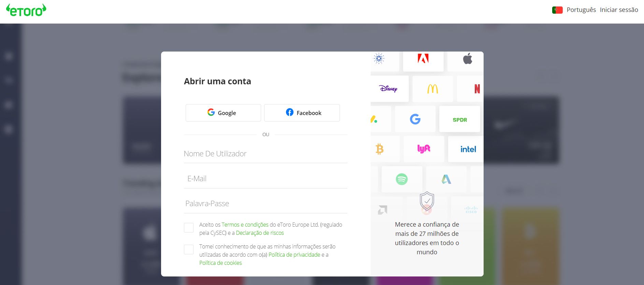Sign up with Google button
This screenshot has height=285, width=644.
(x=223, y=113)
